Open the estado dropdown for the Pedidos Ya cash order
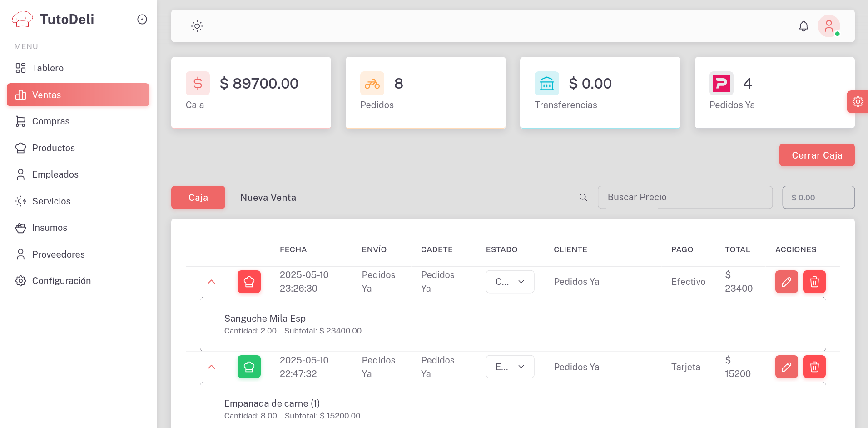868x428 pixels. (x=510, y=282)
